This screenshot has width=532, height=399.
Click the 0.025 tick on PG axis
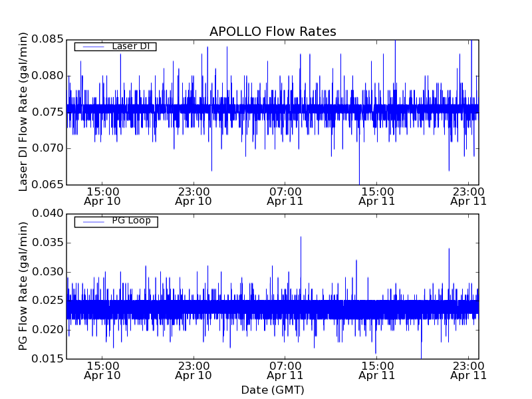click(x=47, y=301)
